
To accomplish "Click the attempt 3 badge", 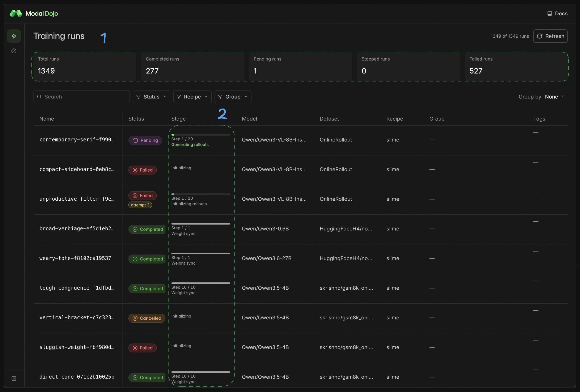I will [x=140, y=205].
